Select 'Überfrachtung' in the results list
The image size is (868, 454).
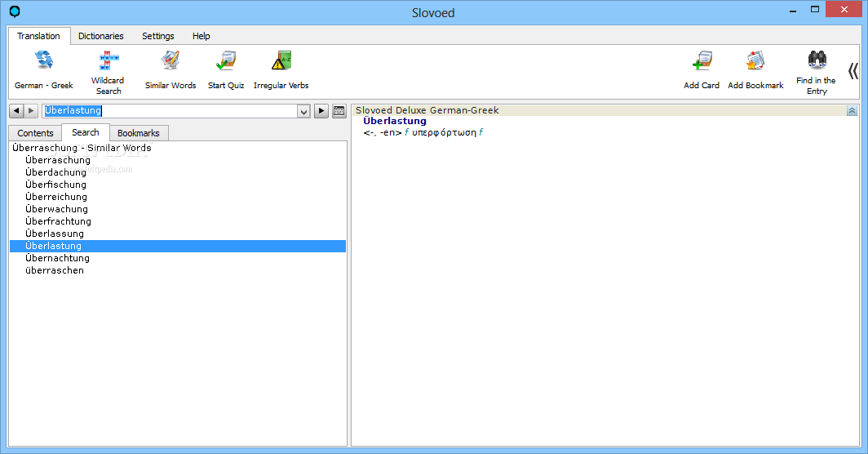pyautogui.click(x=58, y=221)
